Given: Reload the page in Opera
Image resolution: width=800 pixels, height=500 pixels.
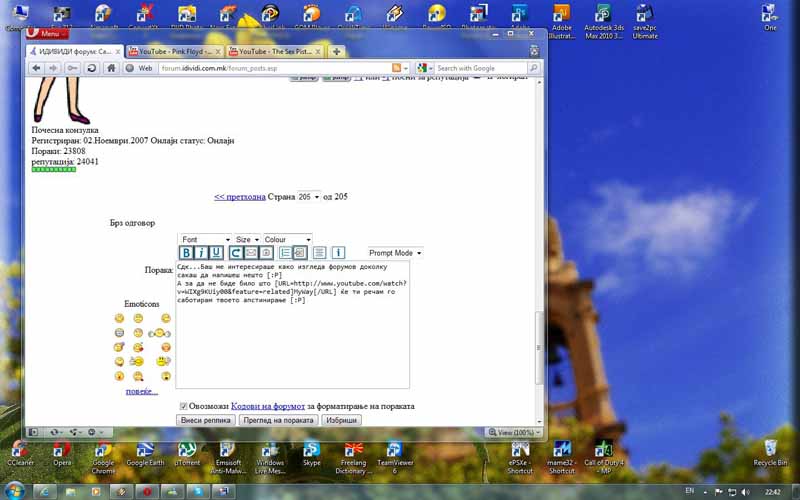Looking at the screenshot, I should click(92, 68).
